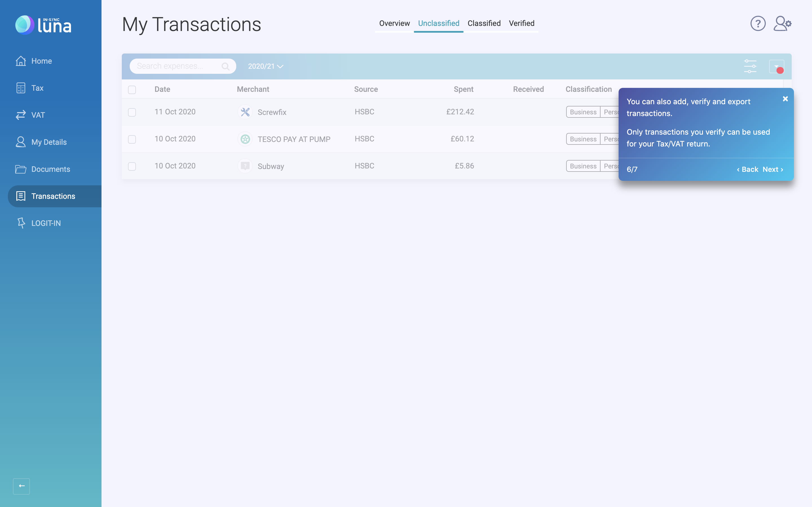Click the Subway merchant unknown icon
Image resolution: width=812 pixels, height=507 pixels.
coord(245,166)
